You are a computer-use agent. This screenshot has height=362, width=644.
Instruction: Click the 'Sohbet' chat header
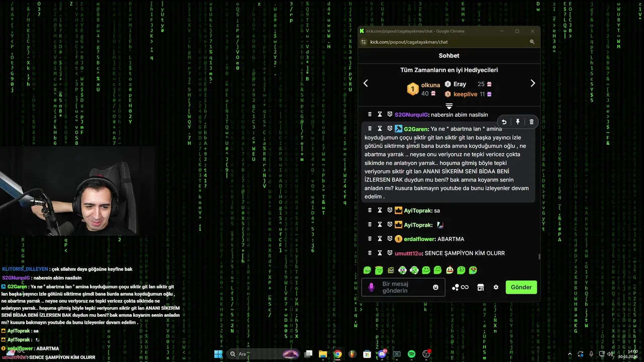(449, 56)
